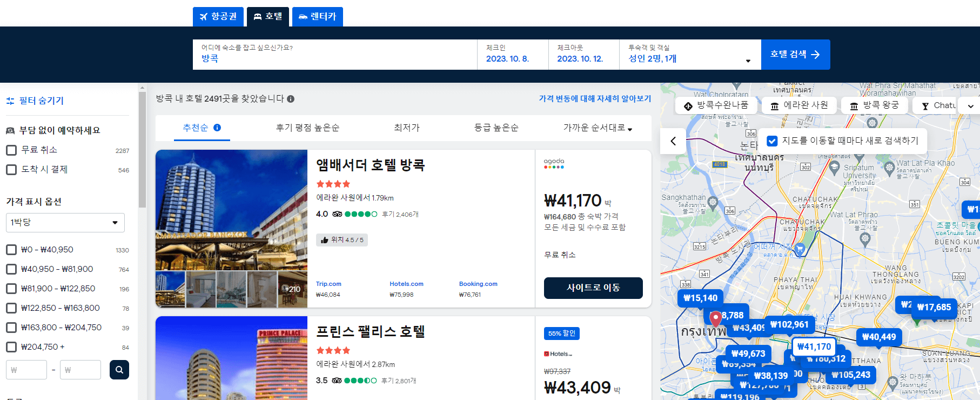This screenshot has width=980, height=400.
Task: Click the TripAdvisor owl icon for 앰배서더 호텔
Action: (337, 214)
